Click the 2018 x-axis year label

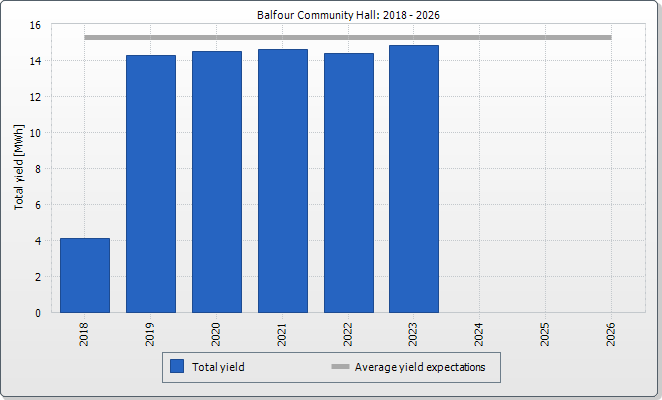(85, 334)
